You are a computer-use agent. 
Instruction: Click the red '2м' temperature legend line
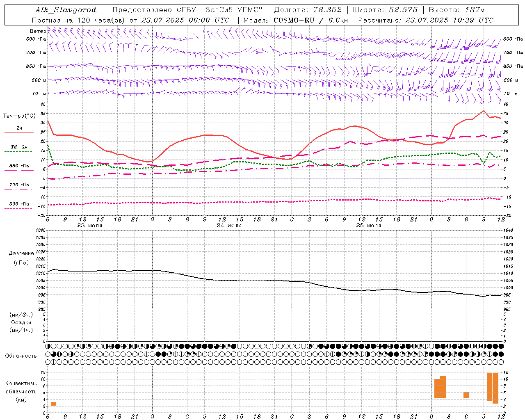[x=19, y=132]
